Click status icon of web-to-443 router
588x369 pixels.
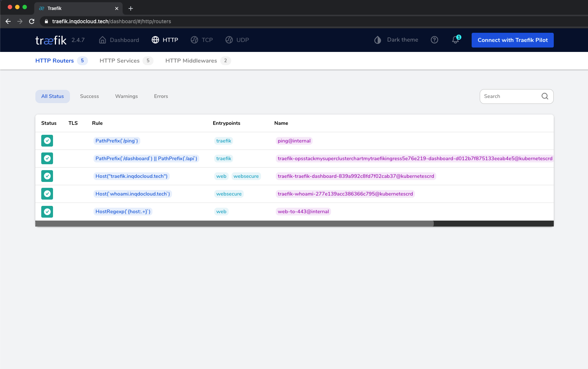click(x=47, y=211)
